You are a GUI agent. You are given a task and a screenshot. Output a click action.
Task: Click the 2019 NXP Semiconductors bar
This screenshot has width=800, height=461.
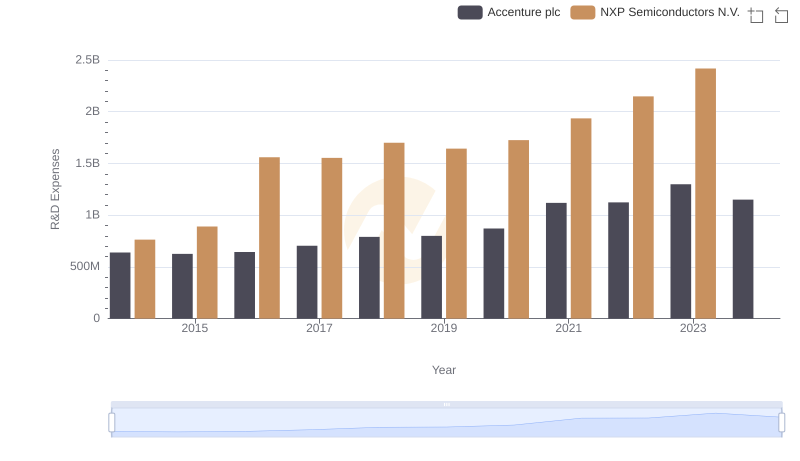(456, 234)
